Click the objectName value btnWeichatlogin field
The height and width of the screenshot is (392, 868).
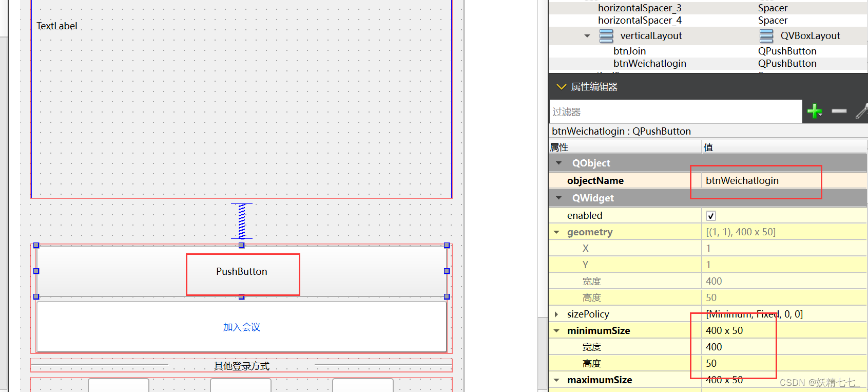(x=784, y=180)
